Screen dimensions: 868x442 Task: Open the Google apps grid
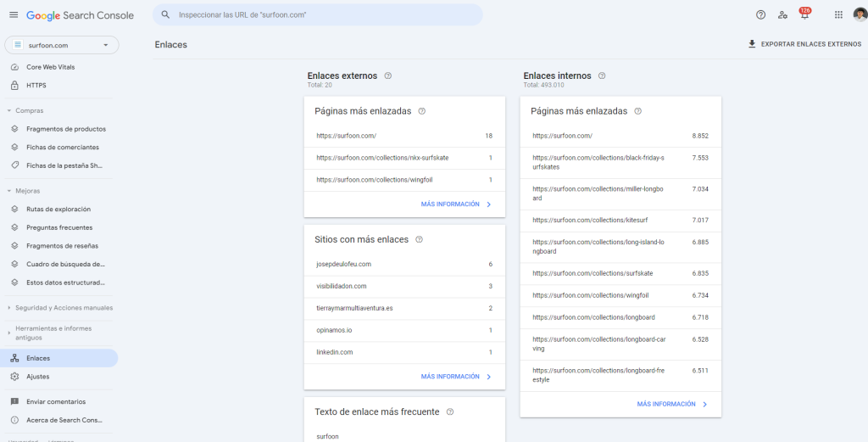838,15
